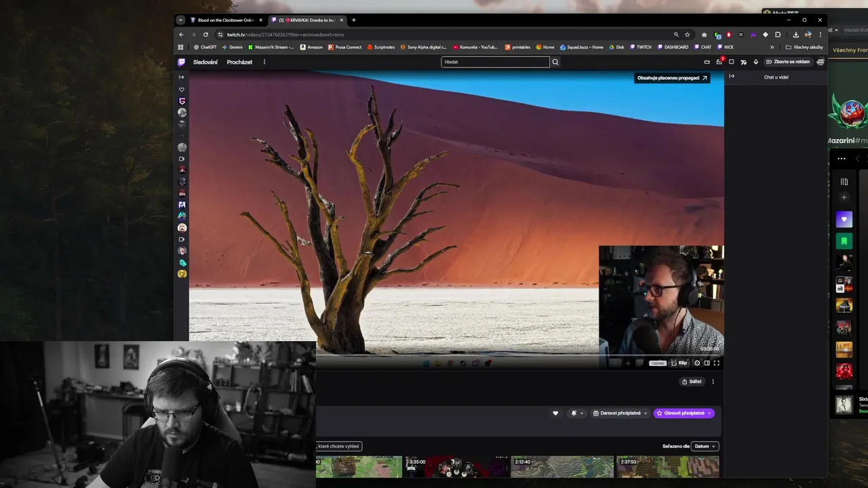Open Darovat předplatné dropdown
The width and height of the screenshot is (868, 488).
pos(620,413)
